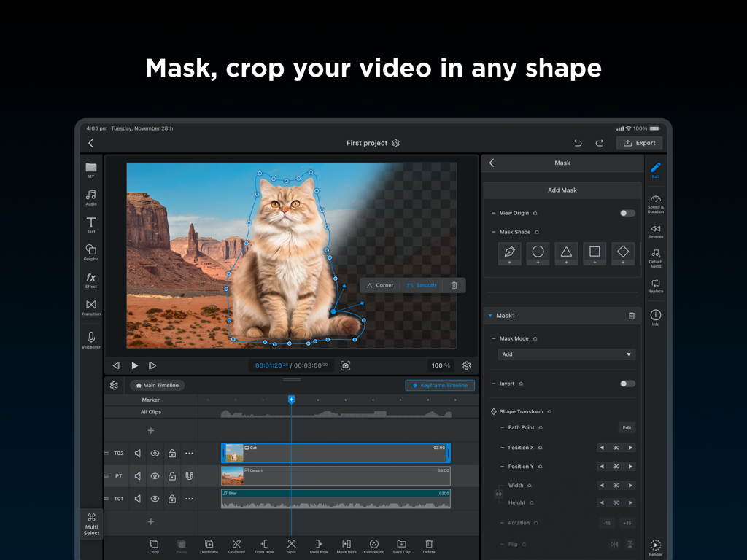747x560 pixels.
Task: Add a free-draw pen mask shape
Action: (x=509, y=253)
